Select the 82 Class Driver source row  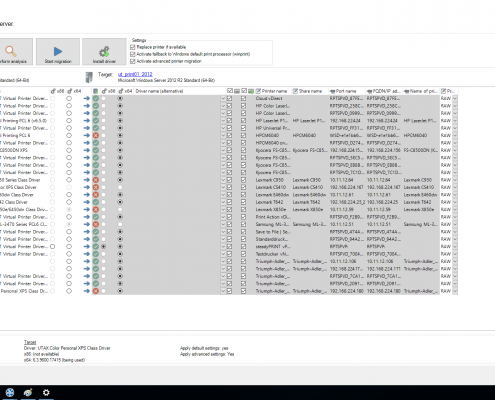tap(14, 202)
